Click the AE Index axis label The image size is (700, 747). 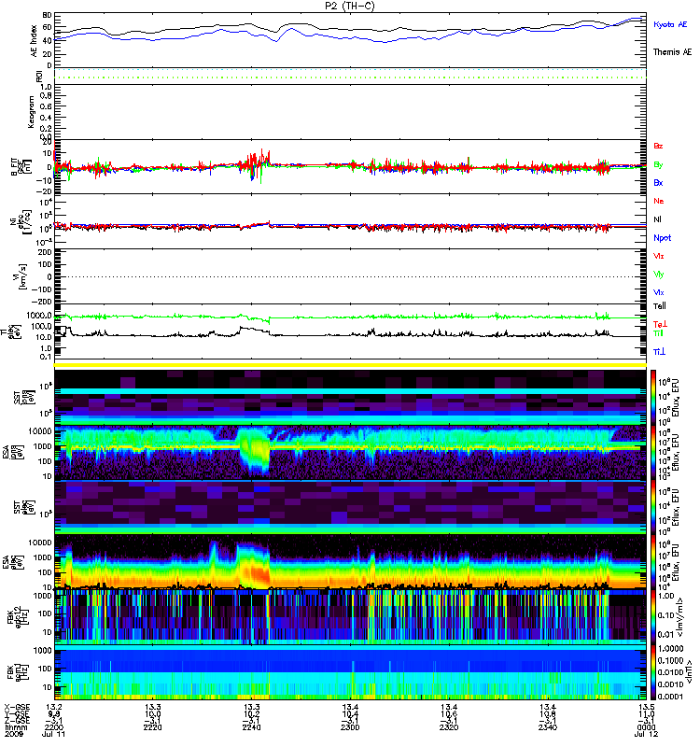click(x=35, y=41)
